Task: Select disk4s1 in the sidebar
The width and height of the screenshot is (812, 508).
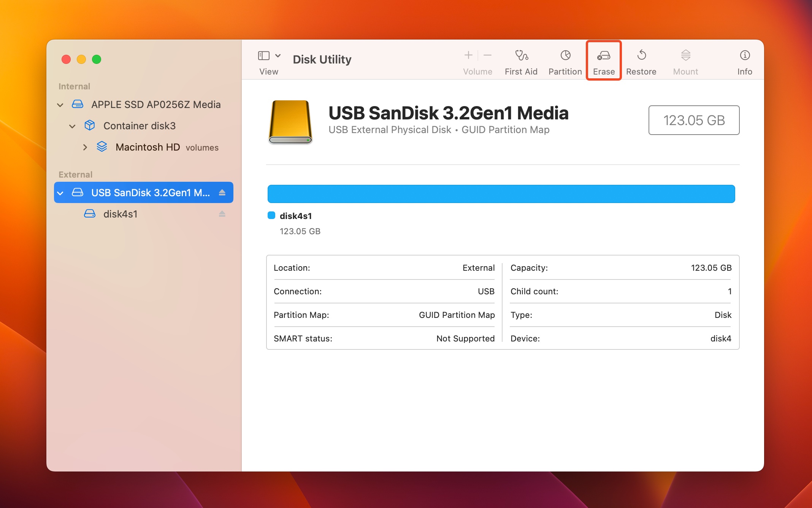Action: (119, 214)
